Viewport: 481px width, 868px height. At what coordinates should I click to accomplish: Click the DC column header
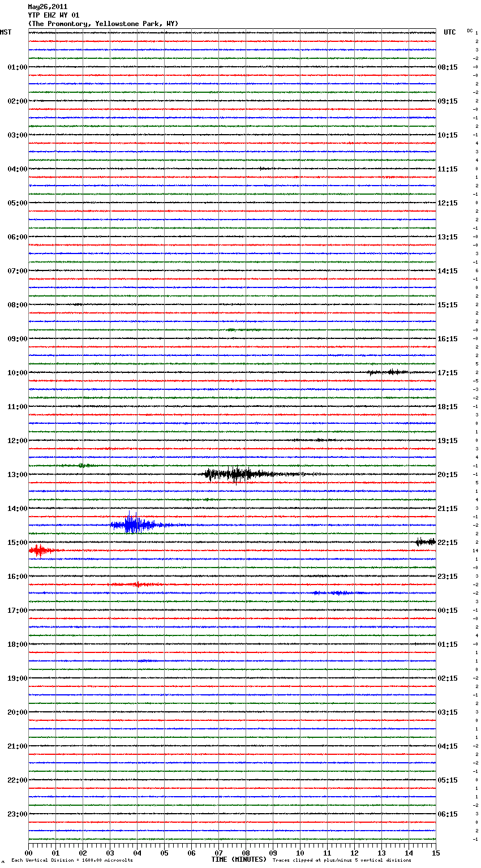(470, 31)
